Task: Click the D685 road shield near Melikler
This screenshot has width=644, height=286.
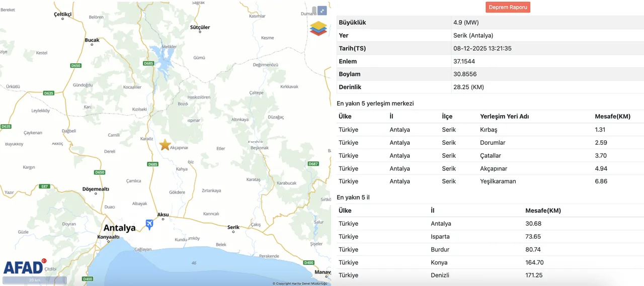Action: (148, 63)
